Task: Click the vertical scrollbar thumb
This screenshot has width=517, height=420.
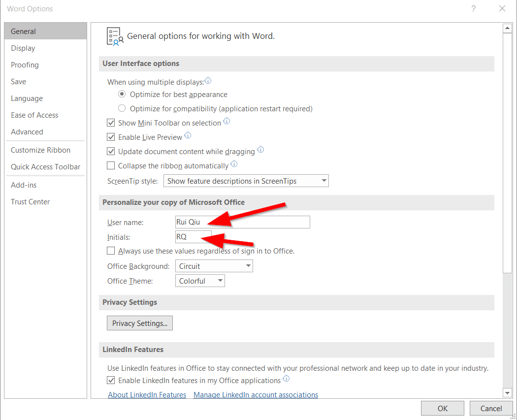Action: click(x=507, y=153)
